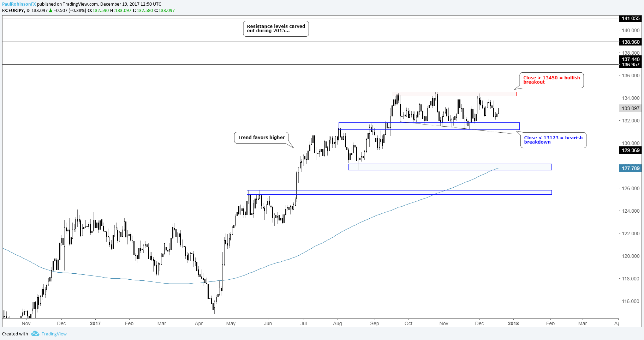Viewport: 644px width, 340px height.
Task: Click the 'Close < 13123 = bearish breakdown' callout
Action: (x=553, y=140)
